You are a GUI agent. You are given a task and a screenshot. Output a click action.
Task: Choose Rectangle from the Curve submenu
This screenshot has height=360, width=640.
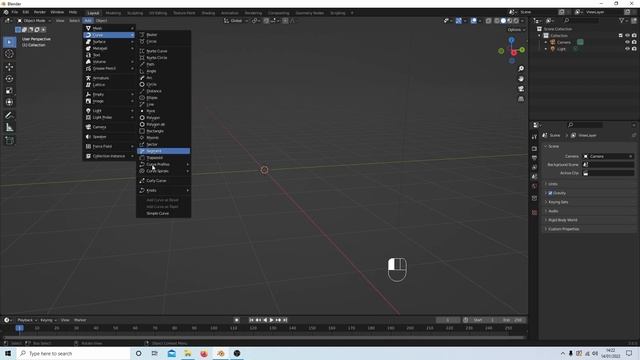163,131
